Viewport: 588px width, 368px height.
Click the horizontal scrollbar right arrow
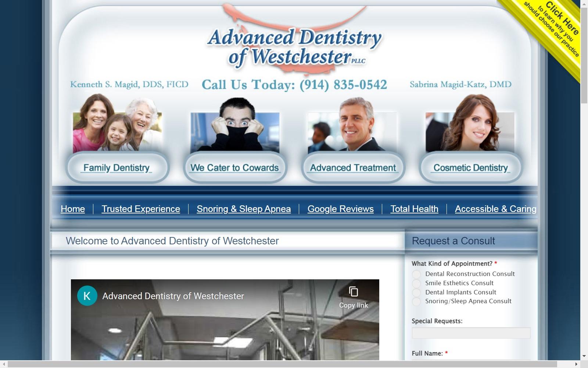click(576, 364)
